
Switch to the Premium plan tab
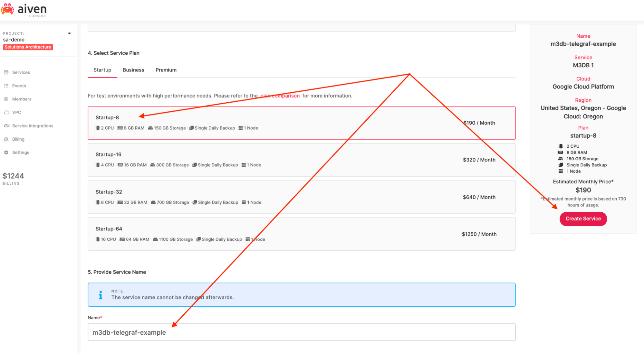(166, 70)
